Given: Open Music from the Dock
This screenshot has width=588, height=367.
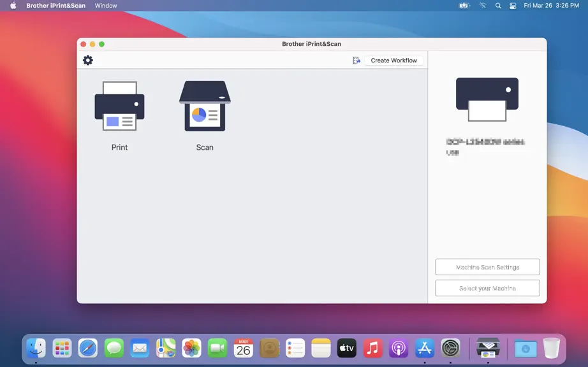Looking at the screenshot, I should 372,349.
